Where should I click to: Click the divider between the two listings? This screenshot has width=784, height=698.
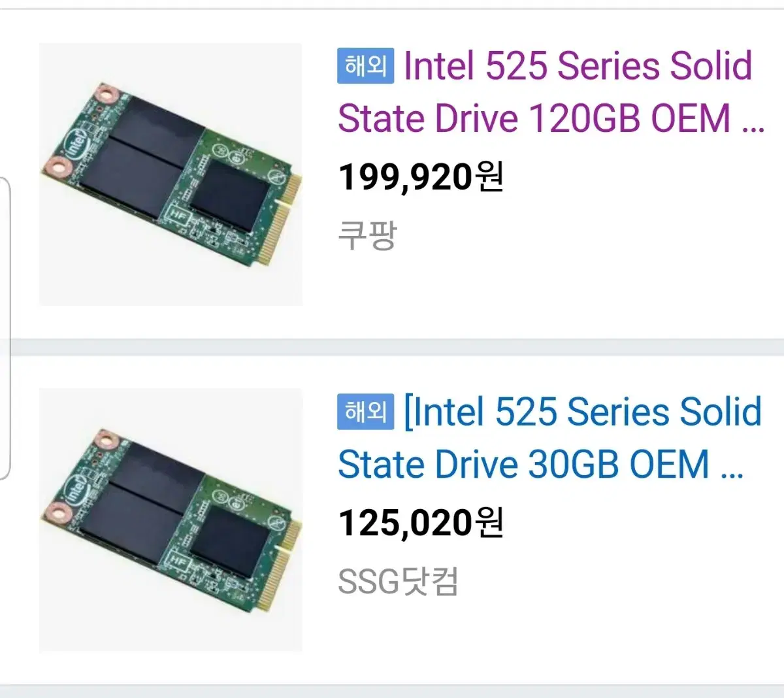[x=392, y=343]
